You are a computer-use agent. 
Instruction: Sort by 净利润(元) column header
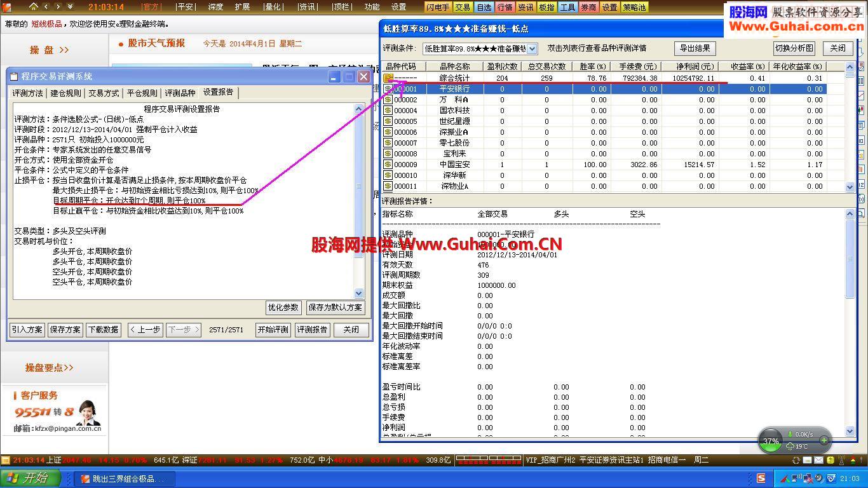click(x=690, y=67)
